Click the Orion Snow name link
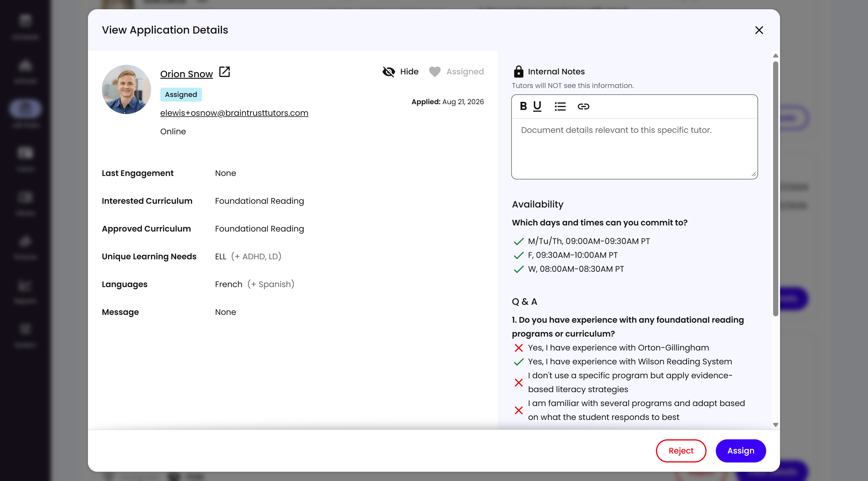This screenshot has width=868, height=481. [186, 74]
